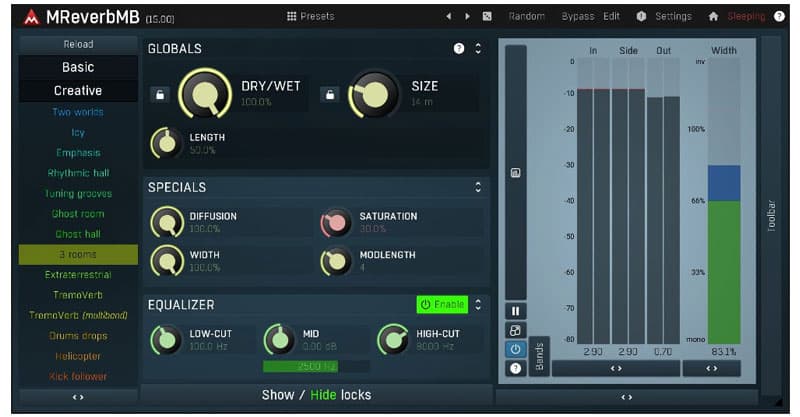Open the home icon in top bar

pos(713,16)
